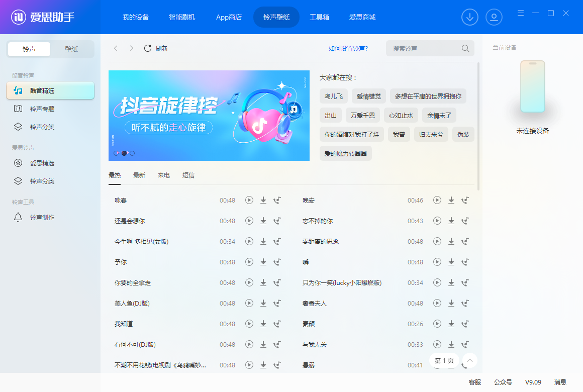Image resolution: width=583 pixels, height=392 pixels.
Task: Open the hamburger menu
Action: pyautogui.click(x=520, y=13)
